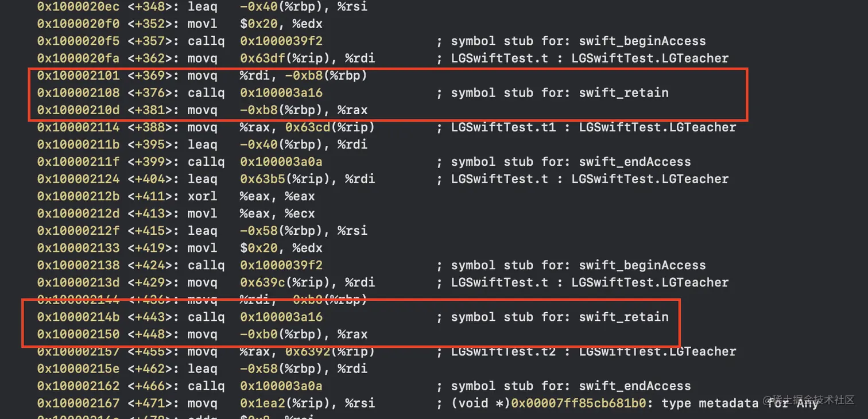The height and width of the screenshot is (419, 868).
Task: Click the swift_retain comment on line +376
Action: tap(560, 93)
